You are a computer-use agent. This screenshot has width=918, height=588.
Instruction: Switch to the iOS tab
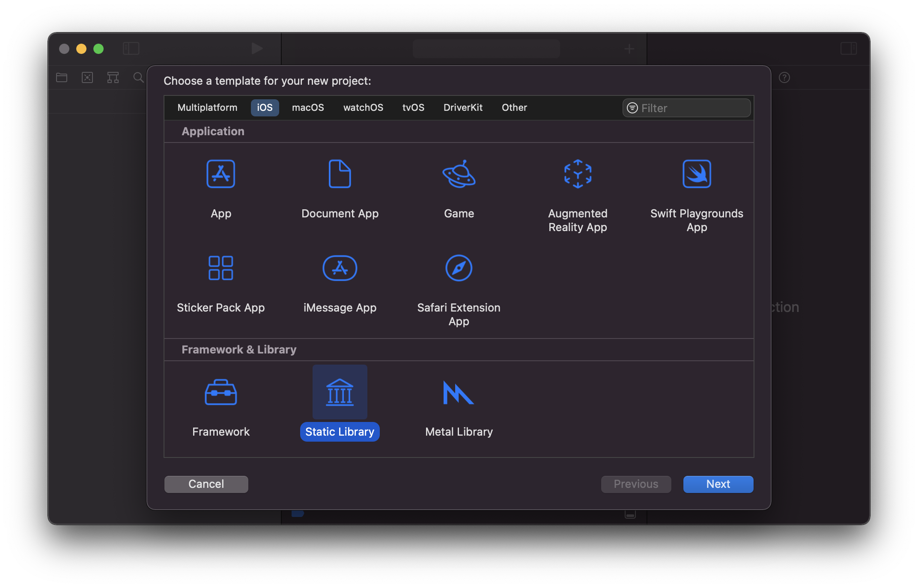click(265, 107)
